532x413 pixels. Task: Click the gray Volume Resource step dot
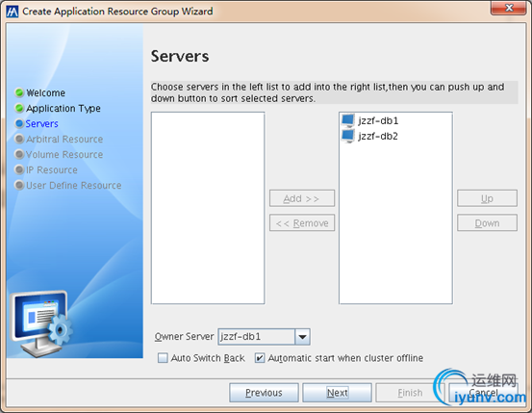(19, 154)
